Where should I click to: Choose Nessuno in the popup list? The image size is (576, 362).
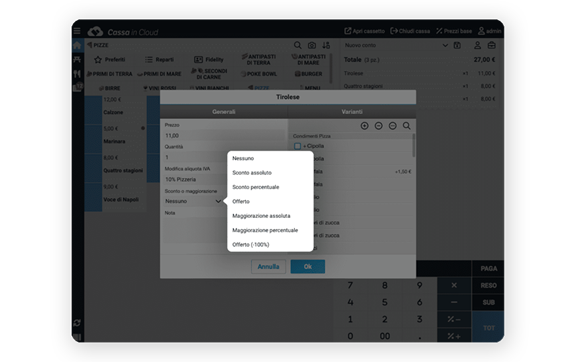tap(243, 158)
